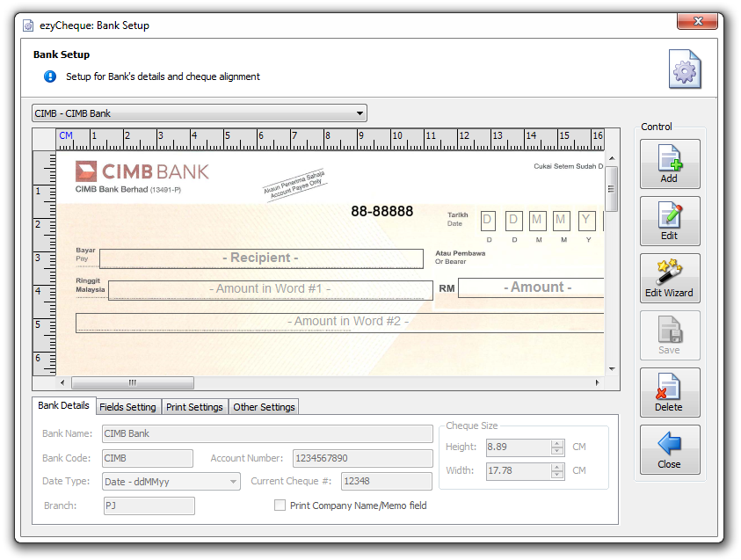Click the ezyCheque title bar icon
The height and width of the screenshot is (560, 741).
point(28,25)
